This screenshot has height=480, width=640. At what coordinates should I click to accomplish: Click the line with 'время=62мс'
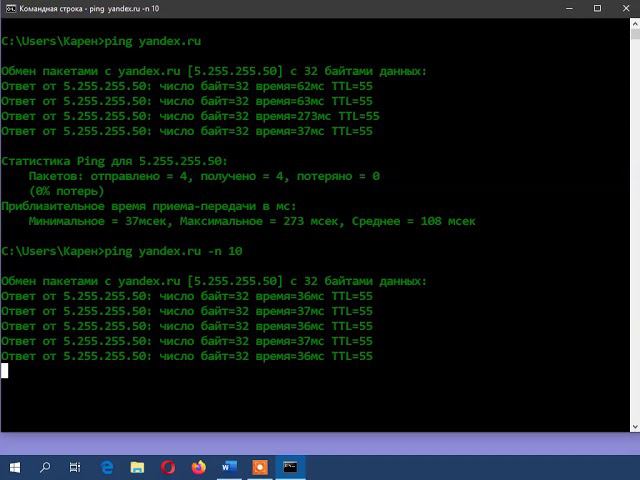[x=187, y=86]
